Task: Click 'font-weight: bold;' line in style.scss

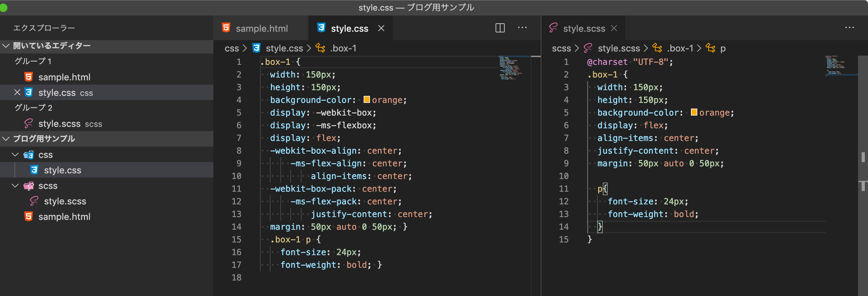Action: (x=653, y=214)
